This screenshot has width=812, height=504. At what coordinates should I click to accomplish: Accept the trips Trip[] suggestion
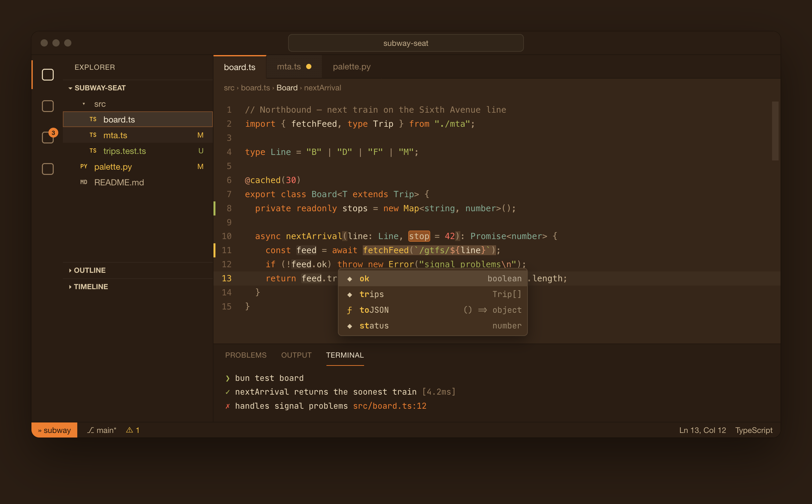coord(433,294)
